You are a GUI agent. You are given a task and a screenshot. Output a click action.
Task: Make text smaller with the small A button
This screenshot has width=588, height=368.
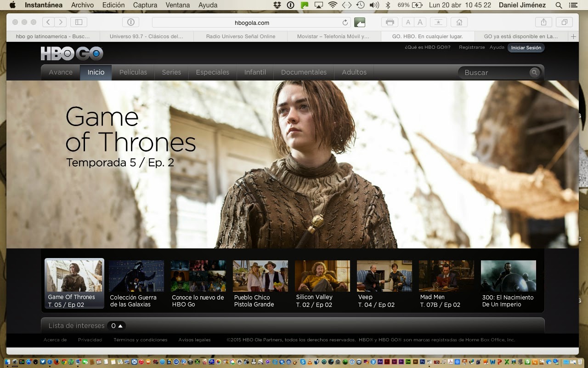408,22
